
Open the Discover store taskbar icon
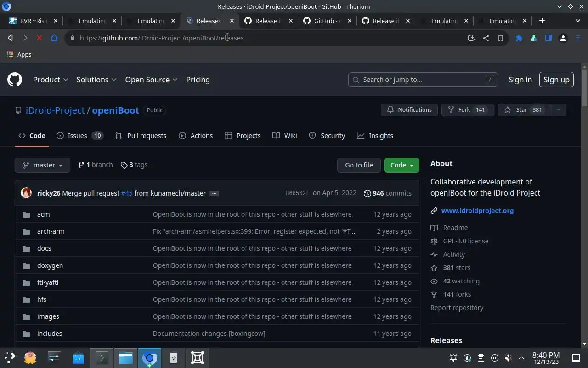(78, 358)
